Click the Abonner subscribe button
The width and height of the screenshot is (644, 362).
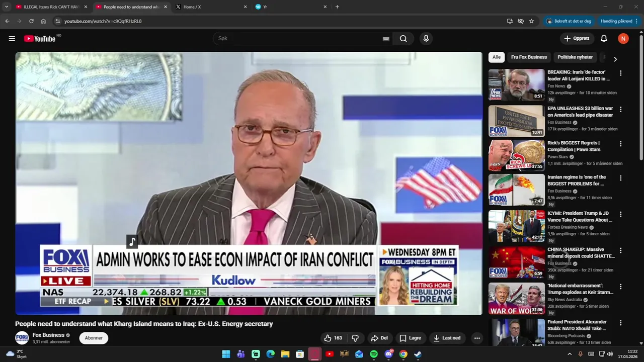tap(94, 338)
